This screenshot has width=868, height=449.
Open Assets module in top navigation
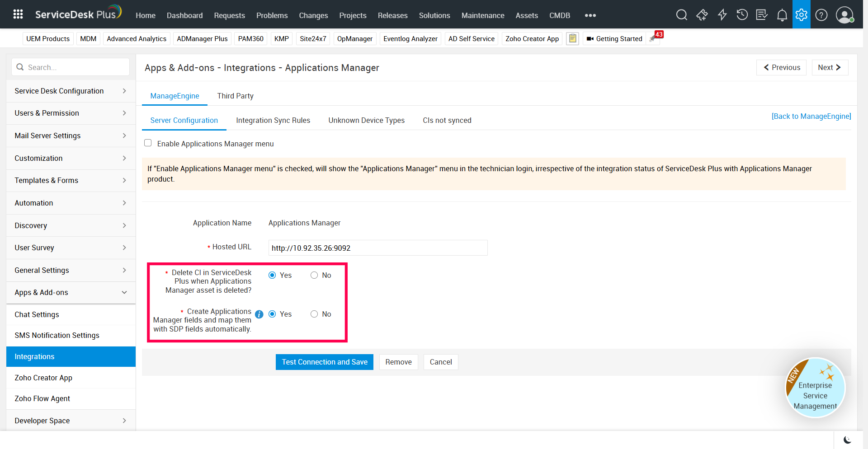click(527, 15)
